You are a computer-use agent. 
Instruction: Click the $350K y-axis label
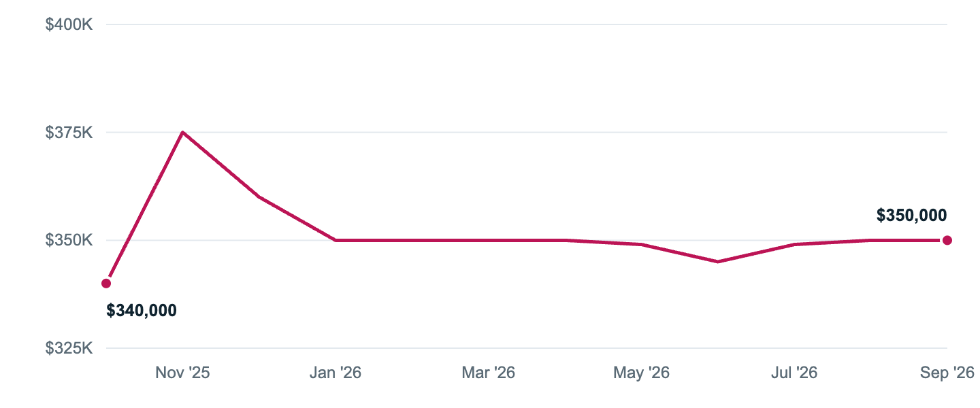[69, 240]
